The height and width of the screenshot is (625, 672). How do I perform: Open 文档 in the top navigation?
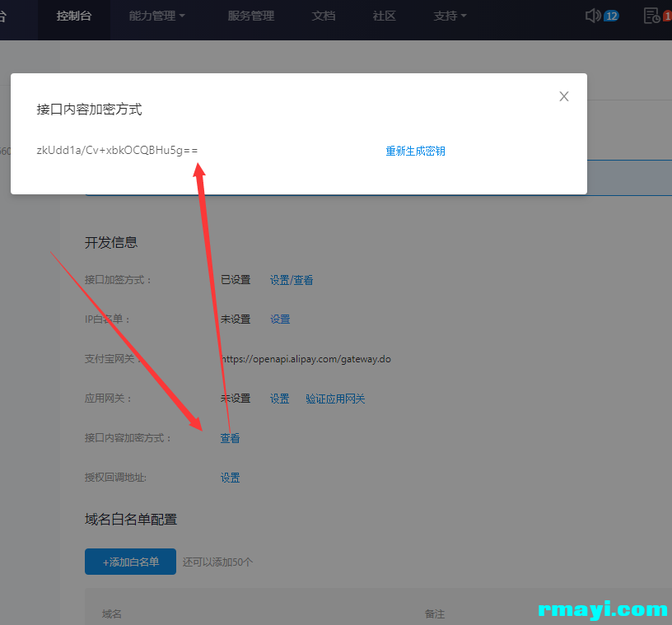pos(324,16)
